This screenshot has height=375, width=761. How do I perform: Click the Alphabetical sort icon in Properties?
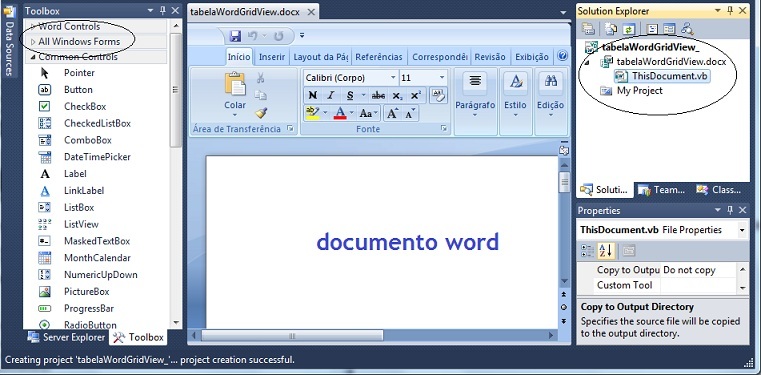606,251
